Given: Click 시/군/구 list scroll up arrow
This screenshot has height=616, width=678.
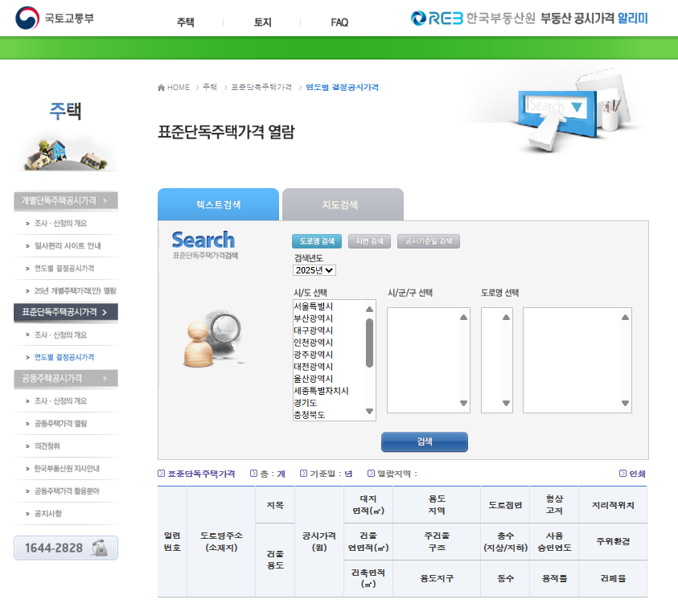Looking at the screenshot, I should [x=463, y=318].
